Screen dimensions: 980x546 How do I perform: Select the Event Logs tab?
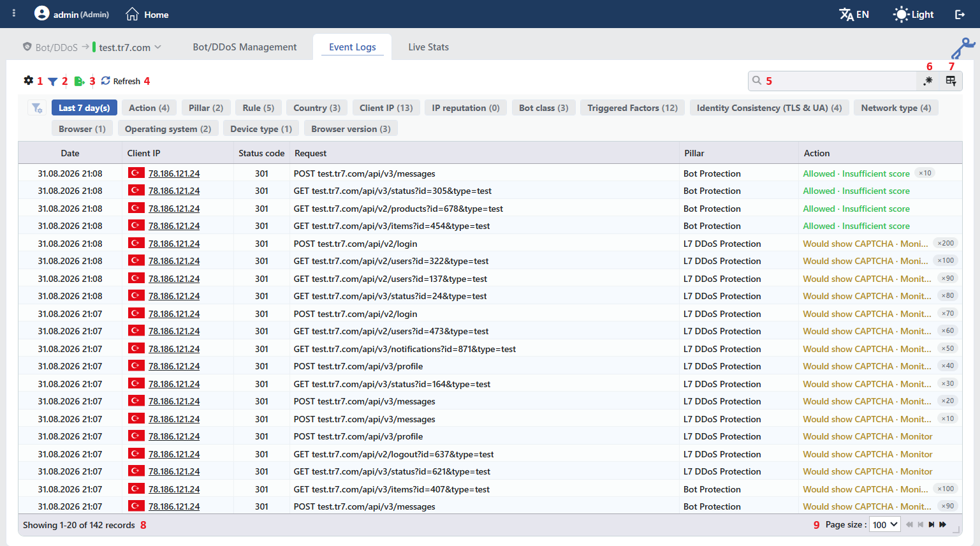[353, 47]
